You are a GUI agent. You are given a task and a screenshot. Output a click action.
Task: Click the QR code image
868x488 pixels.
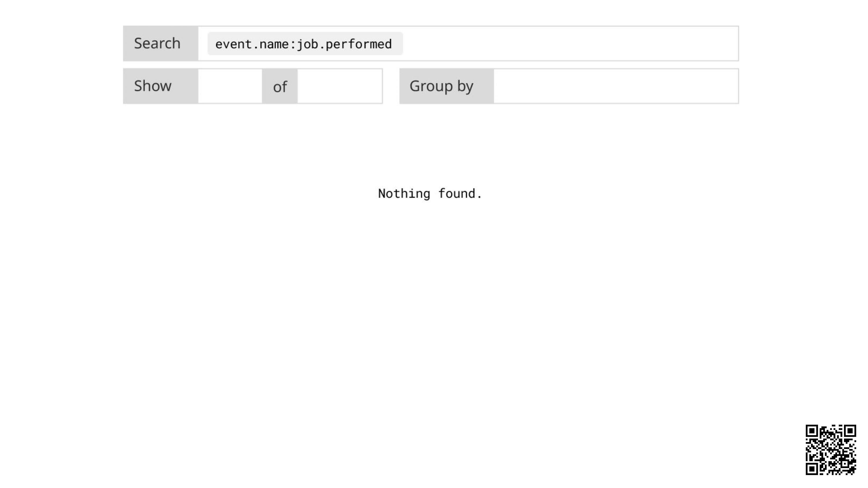tap(831, 450)
